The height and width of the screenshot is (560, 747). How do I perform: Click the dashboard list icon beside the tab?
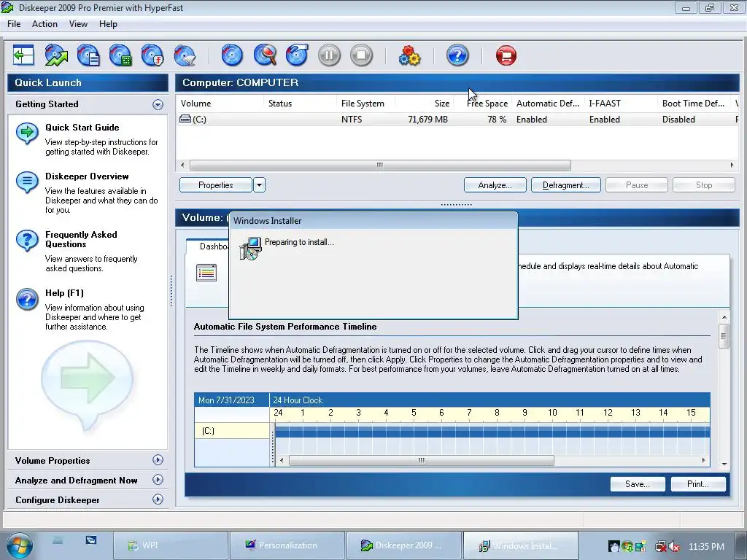(x=206, y=273)
